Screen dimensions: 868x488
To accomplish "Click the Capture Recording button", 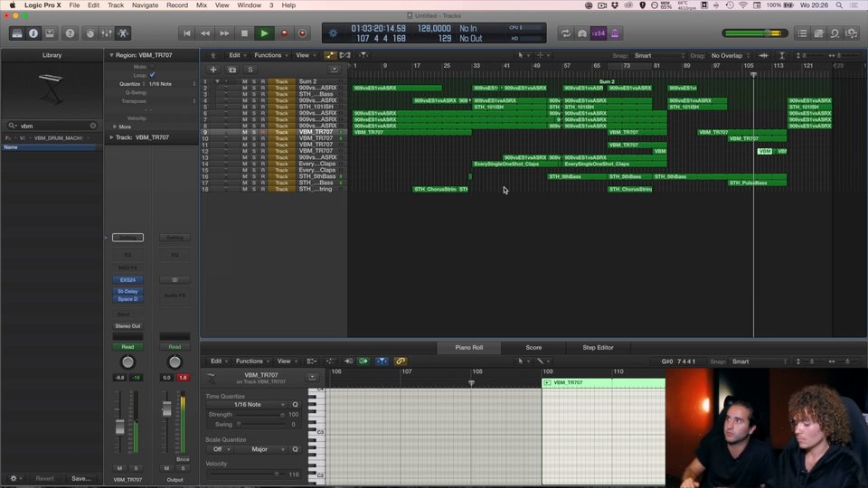I will pos(302,33).
